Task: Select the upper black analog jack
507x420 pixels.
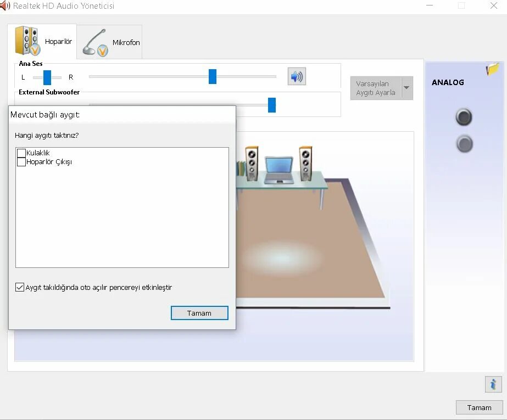Action: (x=464, y=116)
